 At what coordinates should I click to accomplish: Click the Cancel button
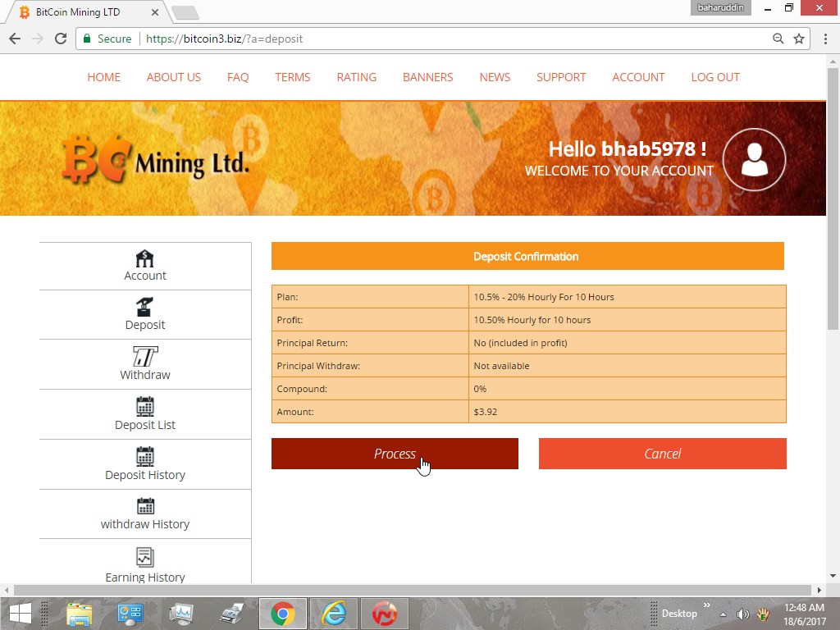point(663,454)
